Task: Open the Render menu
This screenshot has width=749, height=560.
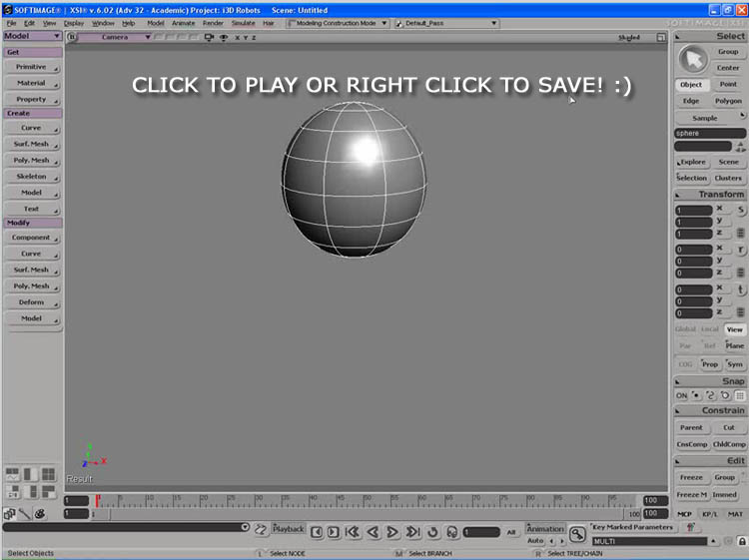Action: coord(213,22)
